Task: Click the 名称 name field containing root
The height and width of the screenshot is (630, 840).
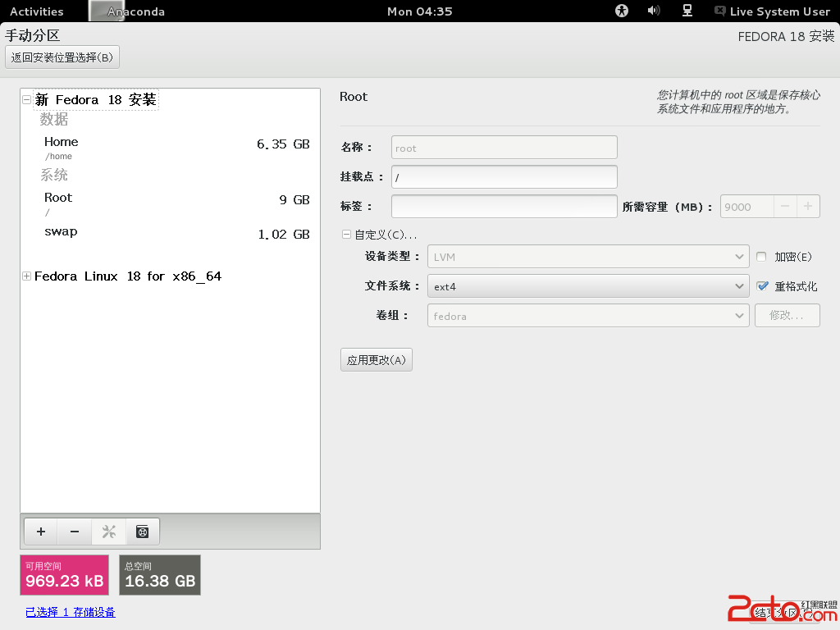Action: [x=504, y=148]
